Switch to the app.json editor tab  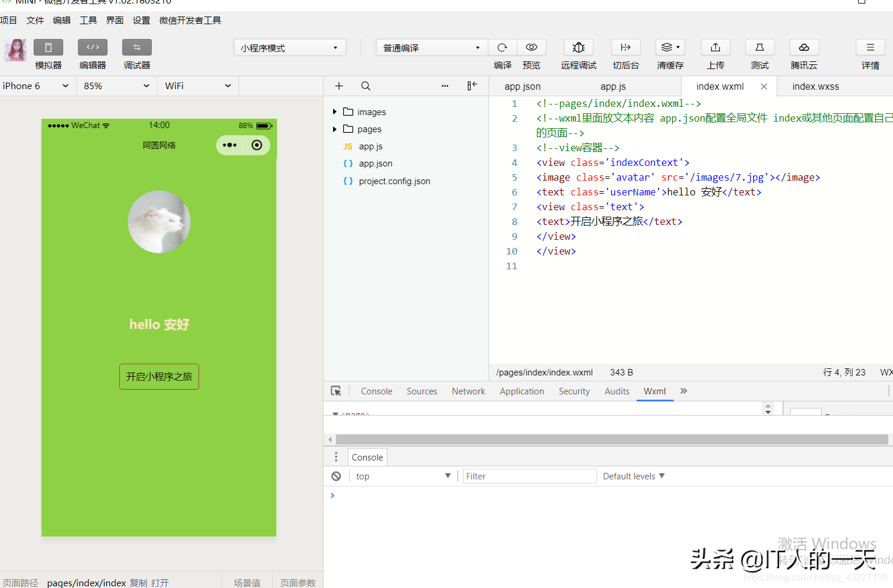click(x=522, y=87)
